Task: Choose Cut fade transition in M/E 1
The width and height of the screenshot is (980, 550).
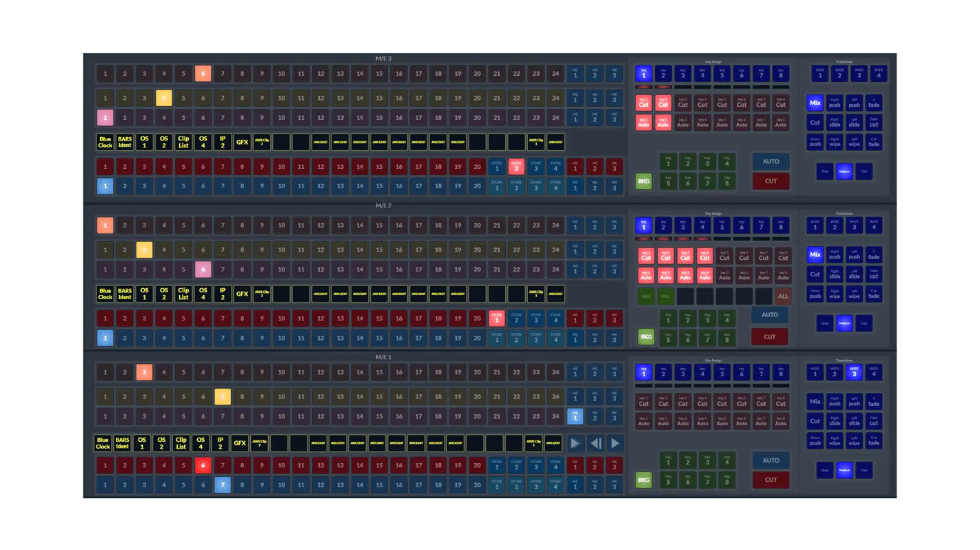Action: tap(874, 441)
